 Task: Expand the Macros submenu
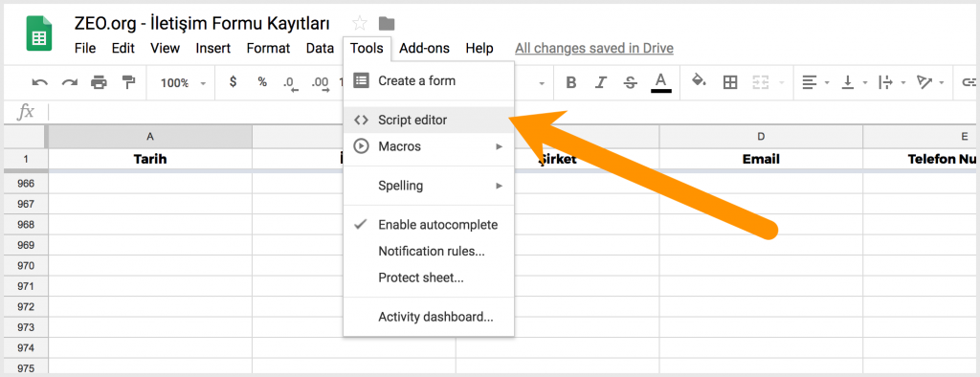[x=429, y=146]
